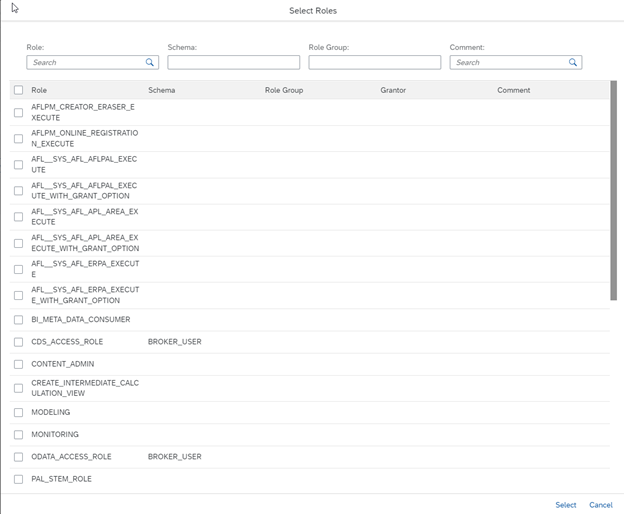The width and height of the screenshot is (624, 514).
Task: Click BROKER_USER schema in ODATA_ACCESS_ROLE row
Action: tap(175, 457)
